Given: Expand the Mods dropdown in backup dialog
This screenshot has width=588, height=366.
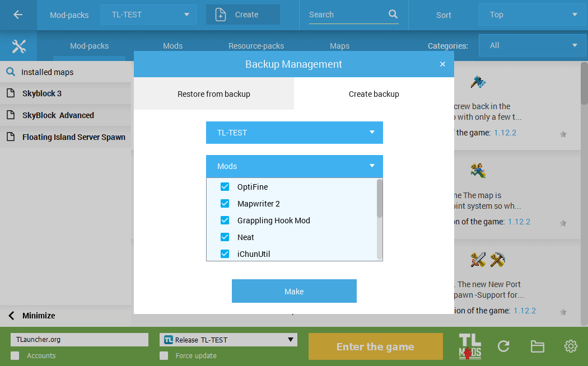Looking at the screenshot, I should click(371, 166).
